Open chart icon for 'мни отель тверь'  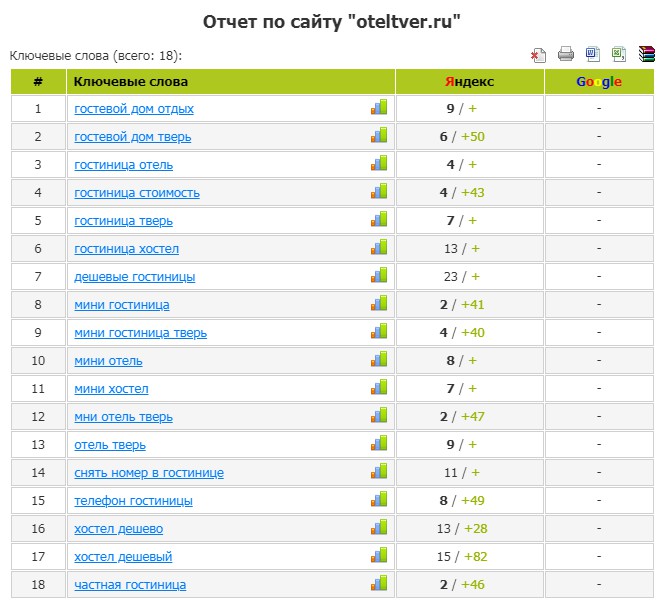pos(379,415)
